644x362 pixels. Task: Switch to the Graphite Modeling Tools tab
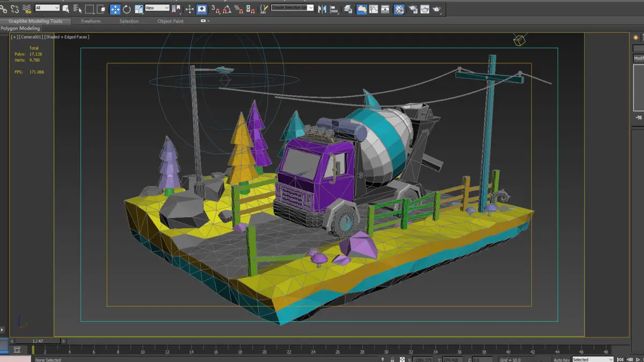35,21
